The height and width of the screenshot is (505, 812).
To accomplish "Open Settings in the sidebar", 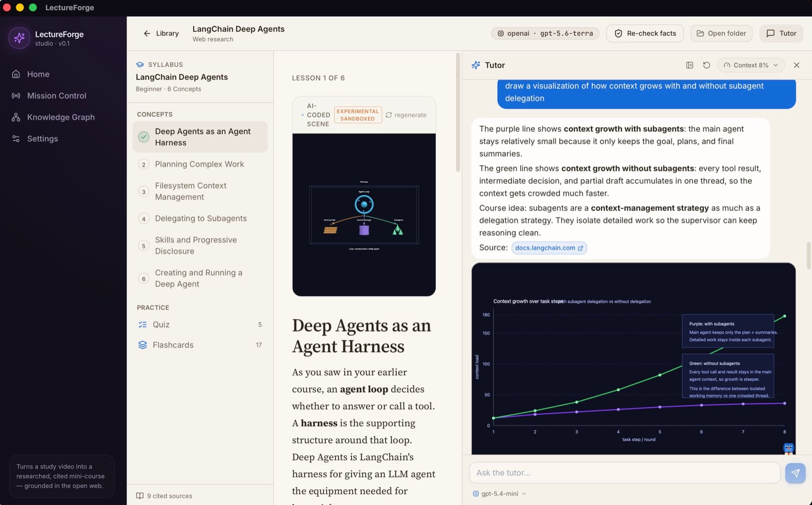I will [63, 139].
